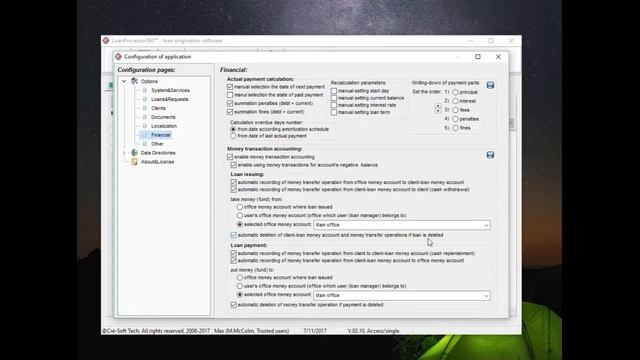Toggle loan issuing cash withdrawal recording
Viewport: 640px width, 360px height.
point(233,189)
